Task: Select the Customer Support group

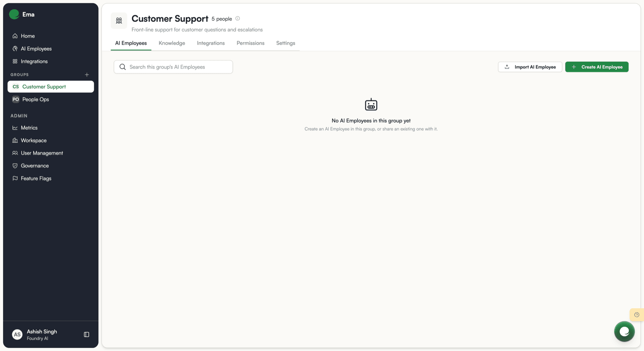Action: tap(51, 87)
